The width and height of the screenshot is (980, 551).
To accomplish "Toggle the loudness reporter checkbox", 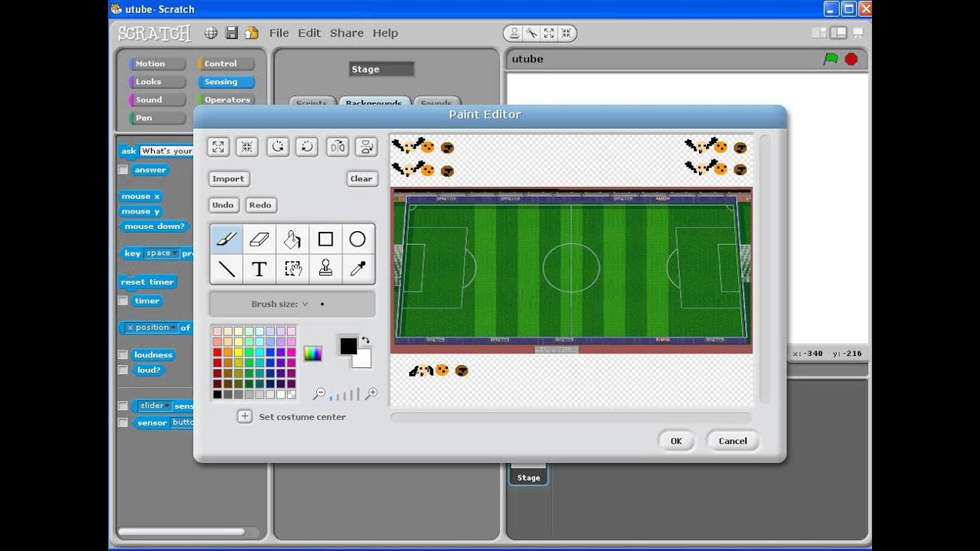I will click(x=122, y=355).
